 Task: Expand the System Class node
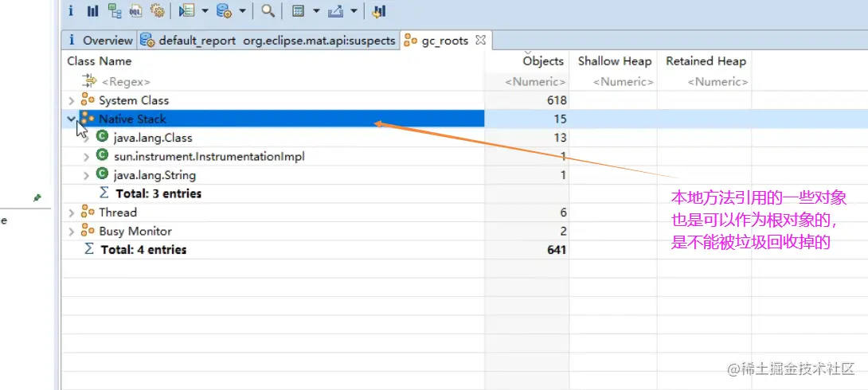[72, 100]
